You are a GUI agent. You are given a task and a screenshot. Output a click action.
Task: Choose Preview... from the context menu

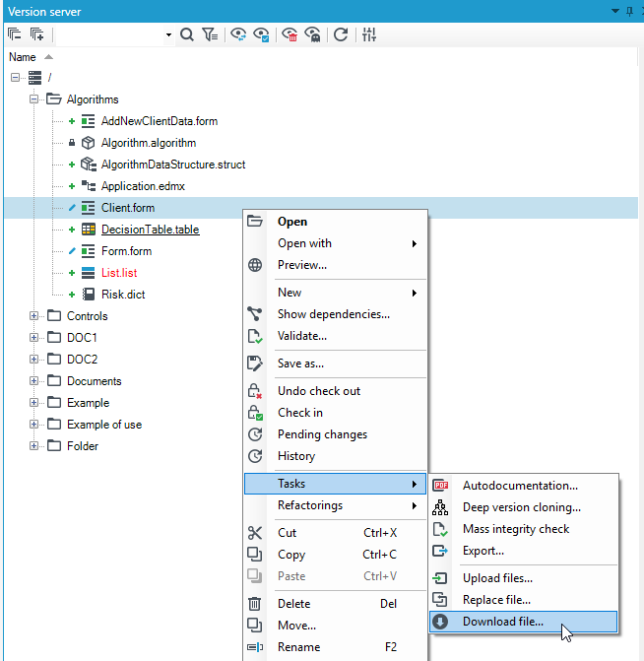pyautogui.click(x=336, y=265)
